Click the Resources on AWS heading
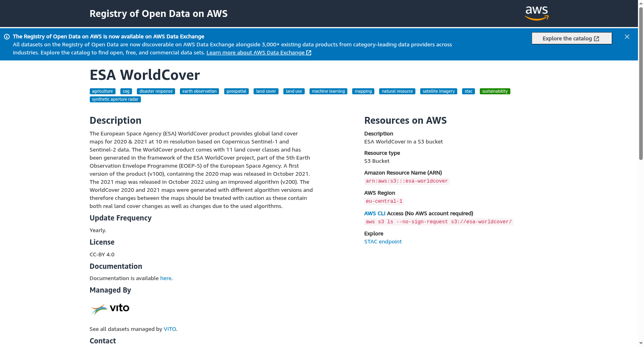 (x=405, y=121)
